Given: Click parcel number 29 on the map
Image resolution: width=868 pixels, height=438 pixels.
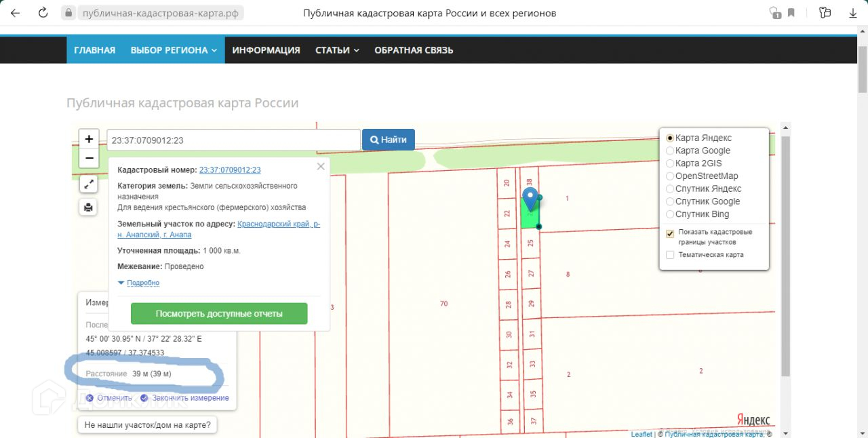Looking at the screenshot, I should pyautogui.click(x=531, y=304).
